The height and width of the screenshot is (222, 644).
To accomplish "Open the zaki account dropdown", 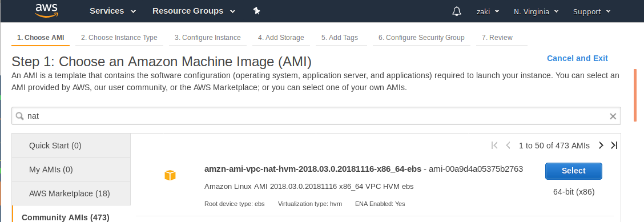I will tap(488, 11).
